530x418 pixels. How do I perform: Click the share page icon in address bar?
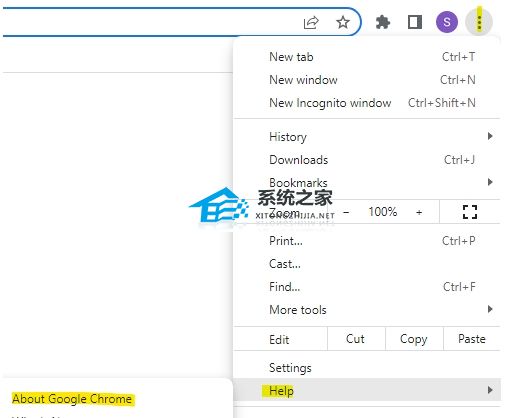pyautogui.click(x=311, y=22)
